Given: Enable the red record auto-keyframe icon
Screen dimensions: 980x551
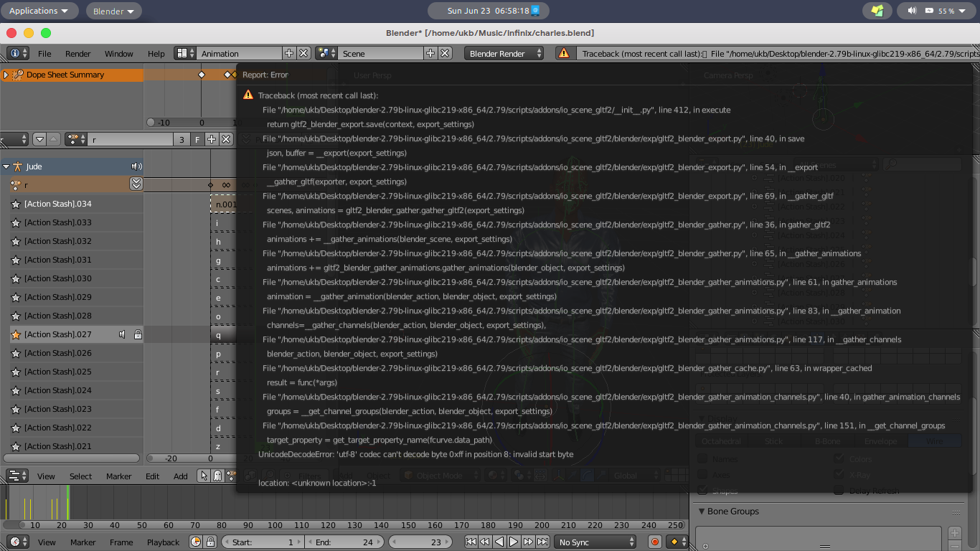Looking at the screenshot, I should 654,542.
